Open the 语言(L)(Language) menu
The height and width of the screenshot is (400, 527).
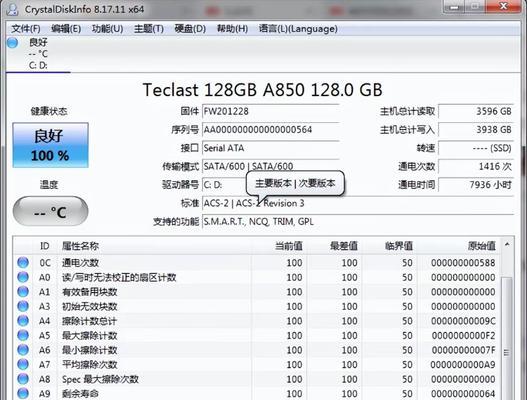(298, 29)
